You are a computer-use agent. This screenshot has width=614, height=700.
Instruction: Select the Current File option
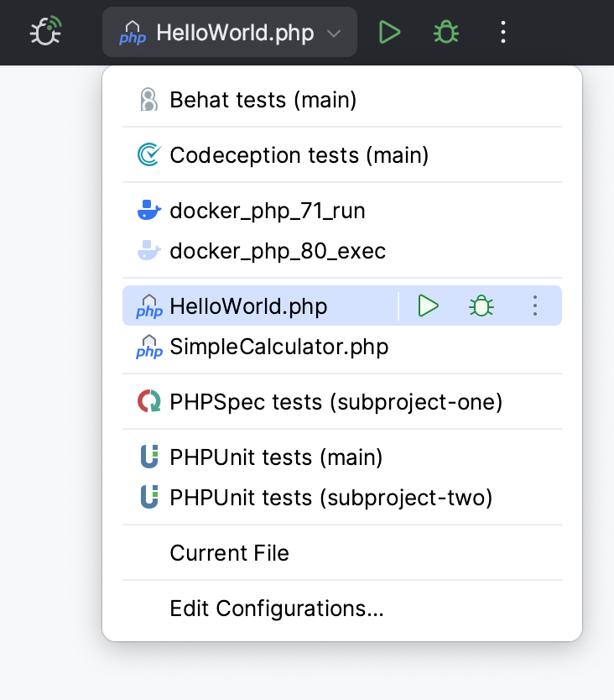229,552
